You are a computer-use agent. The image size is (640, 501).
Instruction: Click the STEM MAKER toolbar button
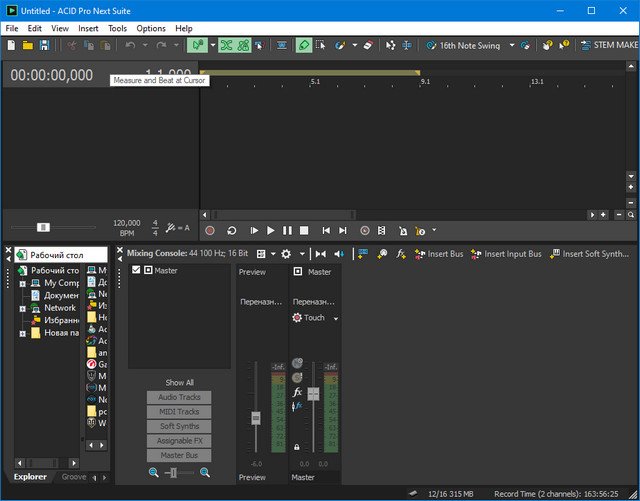(610, 46)
